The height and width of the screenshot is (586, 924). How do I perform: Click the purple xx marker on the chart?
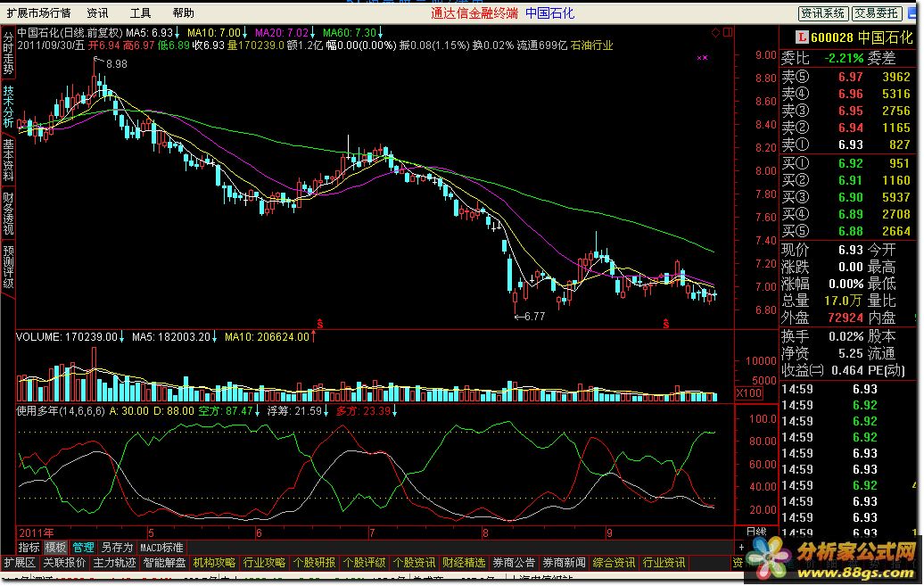click(702, 58)
